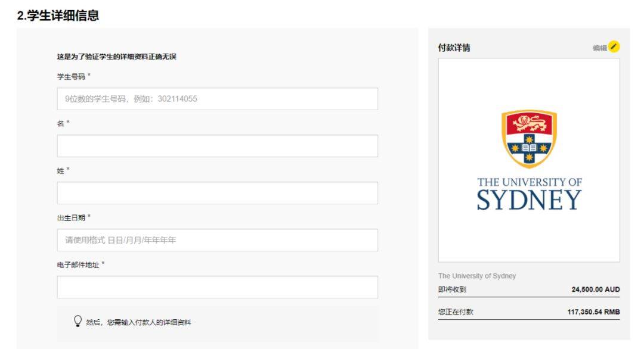The image size is (644, 349).
Task: Click the 电子邮件地址 field label
Action: (x=78, y=265)
